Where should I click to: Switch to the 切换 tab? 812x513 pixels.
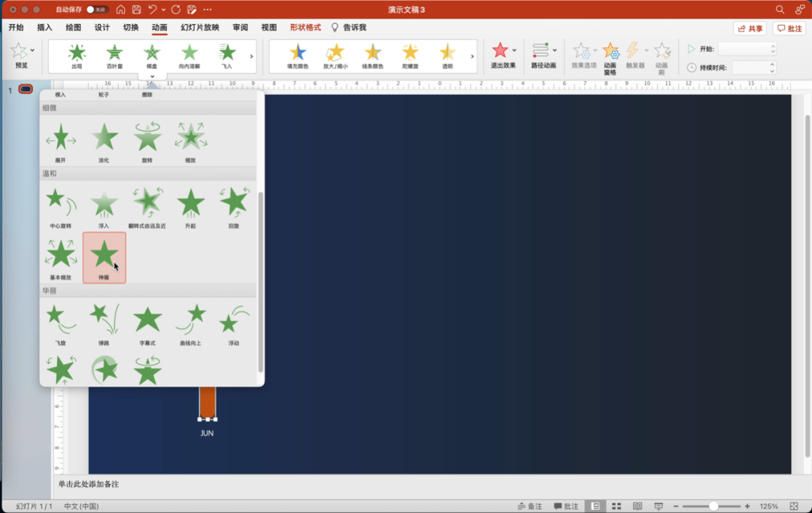click(131, 28)
